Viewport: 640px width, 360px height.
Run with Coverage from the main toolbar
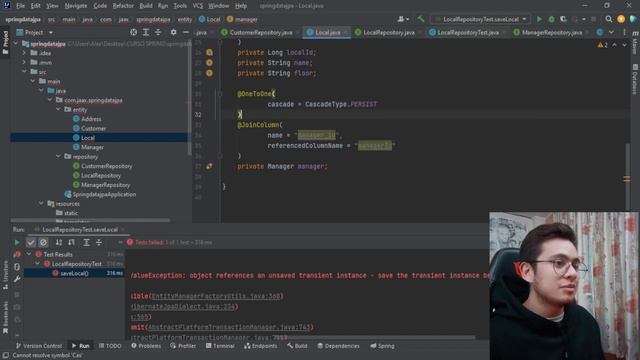point(564,19)
